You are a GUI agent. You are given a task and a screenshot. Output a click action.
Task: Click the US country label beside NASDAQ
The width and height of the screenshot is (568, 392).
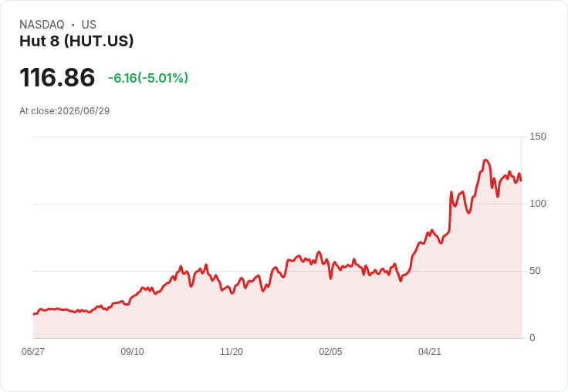point(89,25)
